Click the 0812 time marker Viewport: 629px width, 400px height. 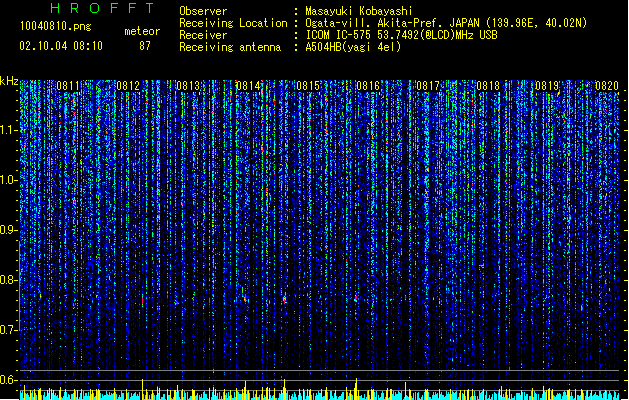pyautogui.click(x=128, y=86)
